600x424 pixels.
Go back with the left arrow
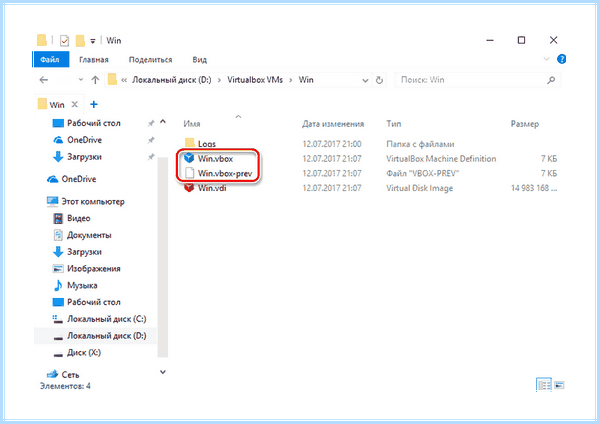(44, 80)
